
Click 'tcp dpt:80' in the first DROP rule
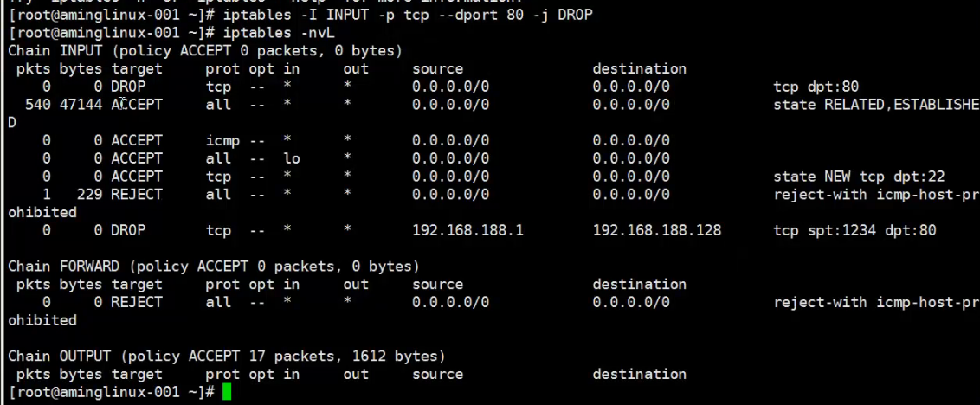816,87
